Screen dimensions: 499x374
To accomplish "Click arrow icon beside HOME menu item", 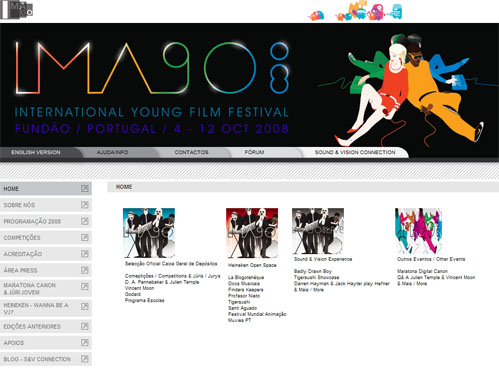I will [x=85, y=189].
